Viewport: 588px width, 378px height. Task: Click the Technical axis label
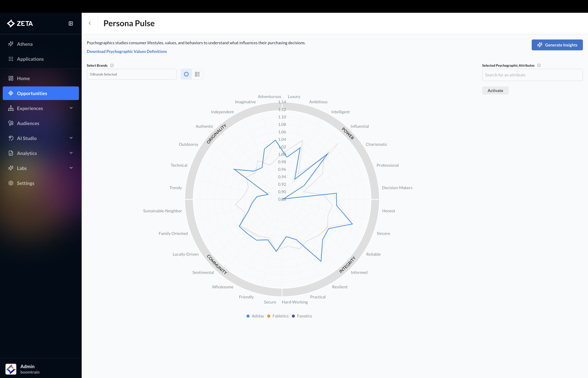point(179,165)
